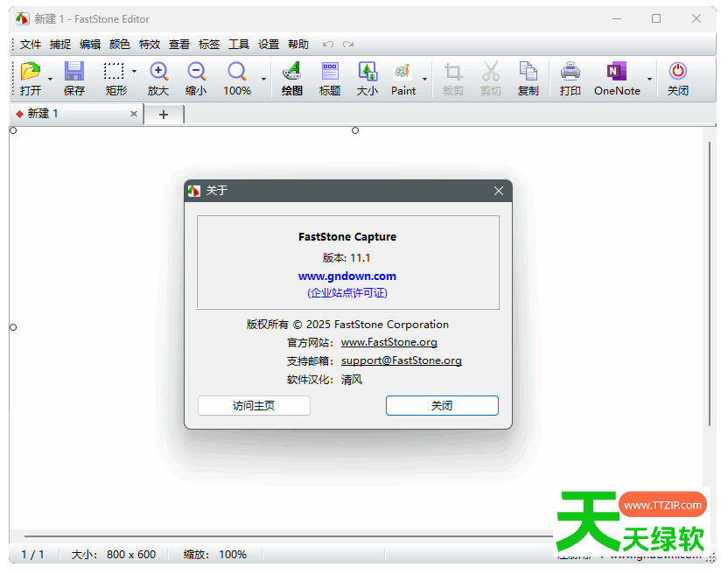Click the 800 x 600 size status entry

(114, 555)
